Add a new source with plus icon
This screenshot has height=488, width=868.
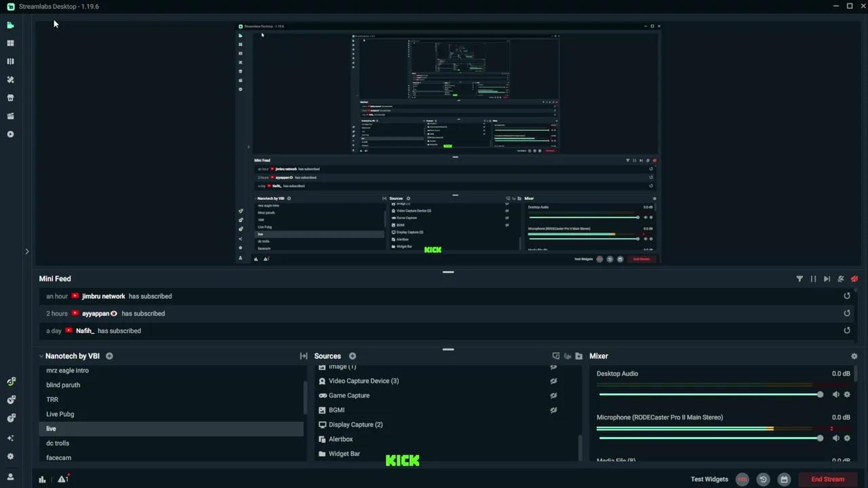[353, 356]
